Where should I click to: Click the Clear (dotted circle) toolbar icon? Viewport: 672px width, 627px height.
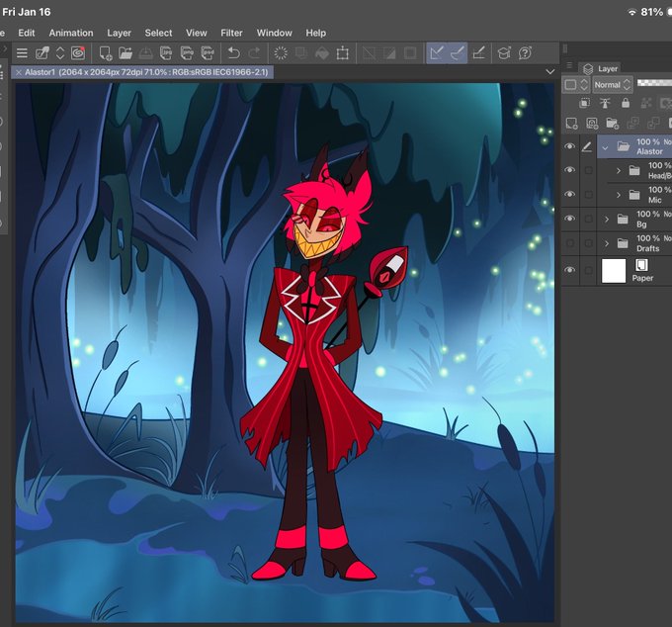[281, 53]
